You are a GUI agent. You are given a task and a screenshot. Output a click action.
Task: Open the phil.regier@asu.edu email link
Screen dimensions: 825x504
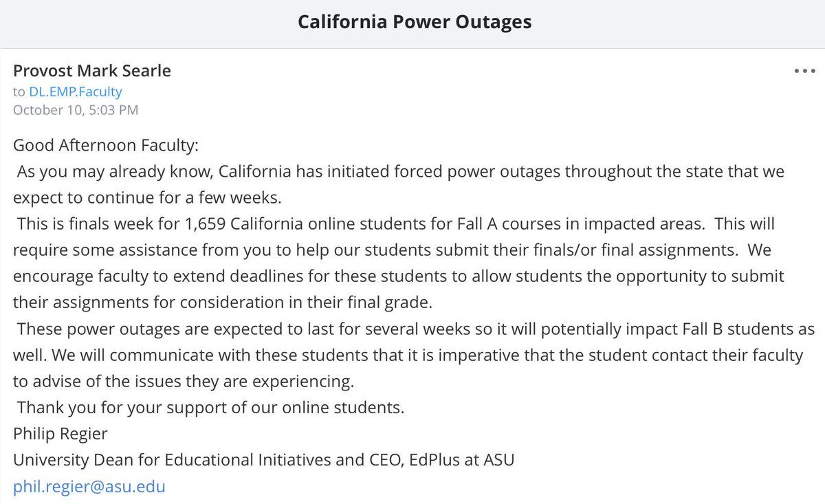click(x=89, y=487)
